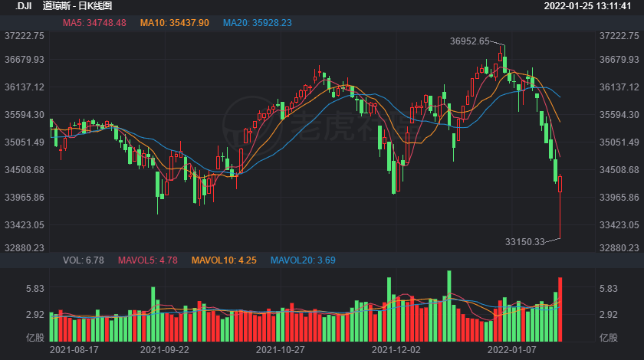
Task: Click left axis price 35051.49
Action: 25,142
